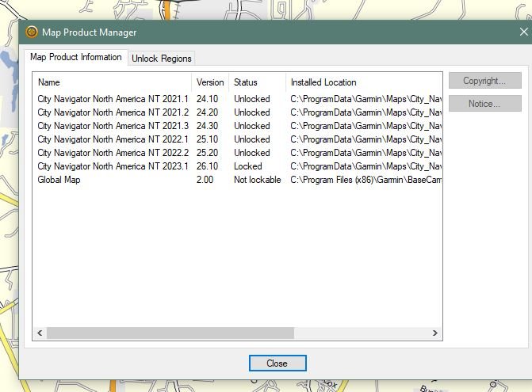Click the Locked status cell
The height and width of the screenshot is (392, 532).
(x=247, y=166)
